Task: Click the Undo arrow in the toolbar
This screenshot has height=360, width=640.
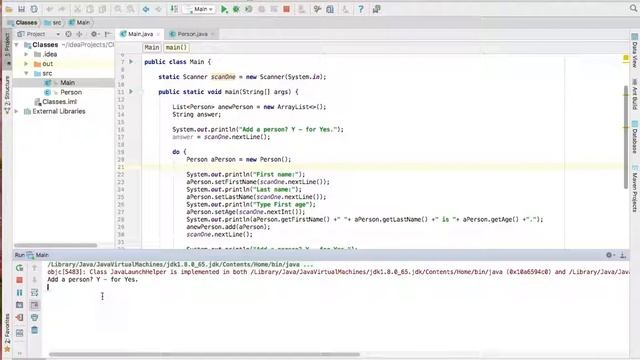Action: click(49, 9)
